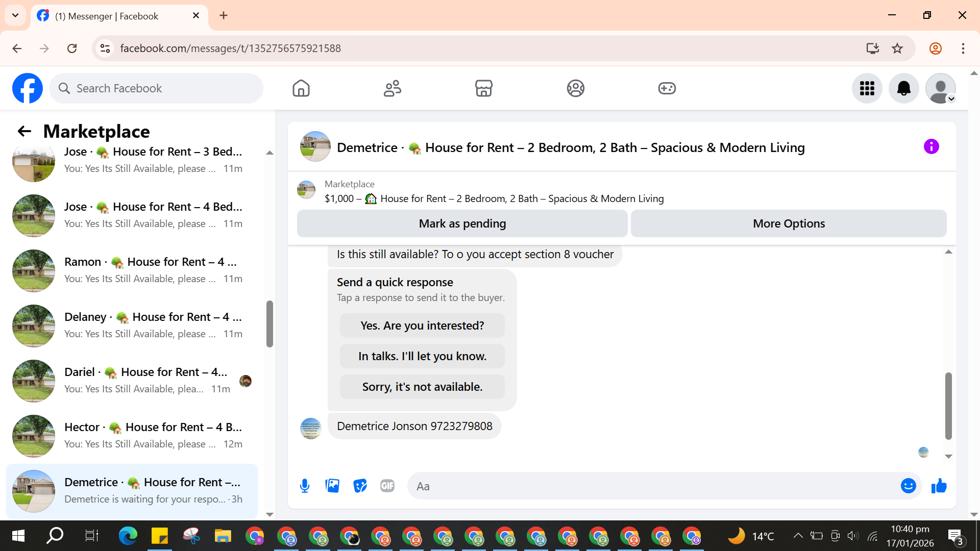
Task: Open the attach photo icon
Action: [x=332, y=486]
